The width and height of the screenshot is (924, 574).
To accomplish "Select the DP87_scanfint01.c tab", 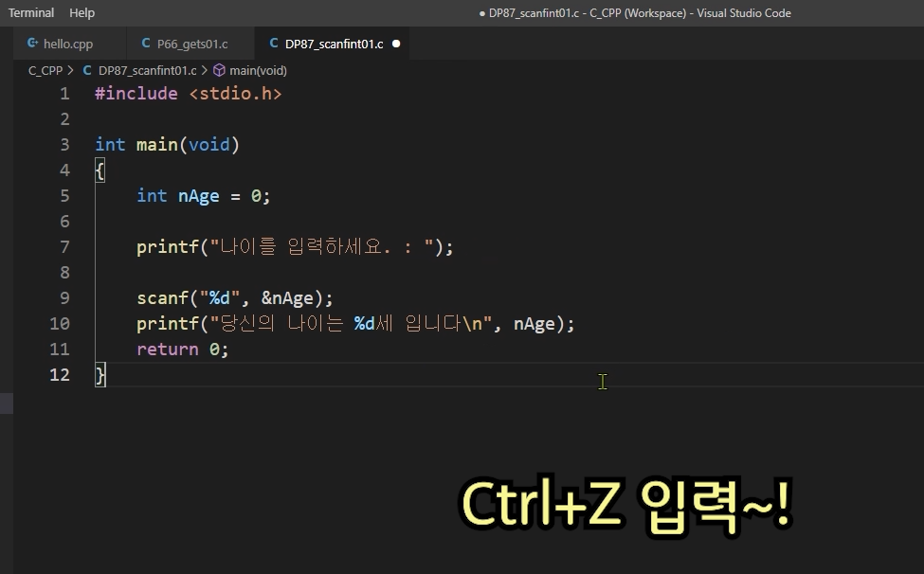I will pos(334,44).
